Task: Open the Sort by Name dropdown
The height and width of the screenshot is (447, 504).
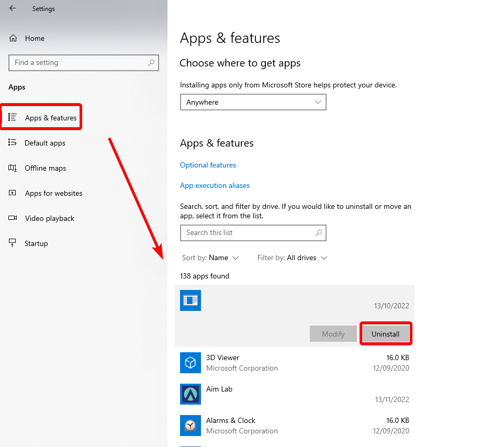Action: click(x=211, y=258)
